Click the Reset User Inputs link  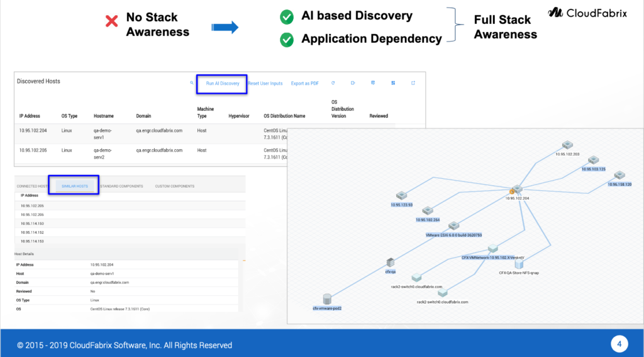265,83
